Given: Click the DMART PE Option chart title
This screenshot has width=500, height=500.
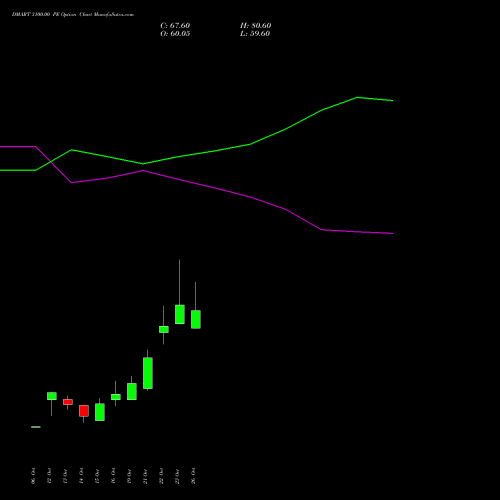Looking at the screenshot, I should [73, 14].
